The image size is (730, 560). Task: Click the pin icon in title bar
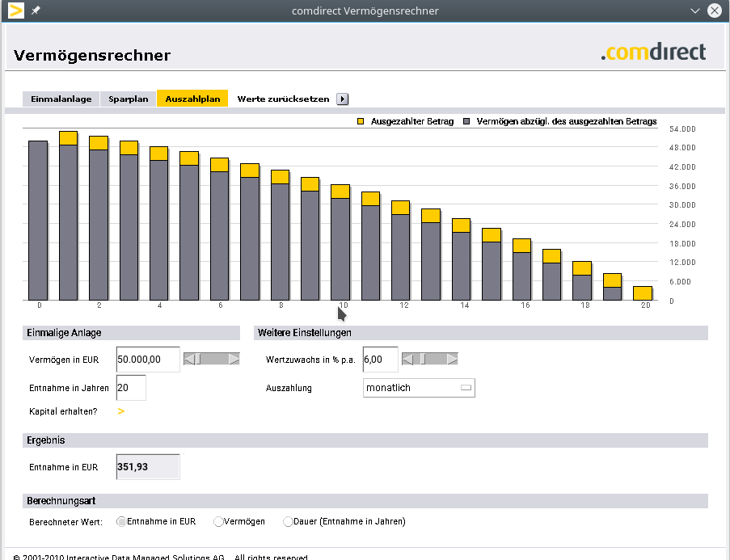point(35,11)
